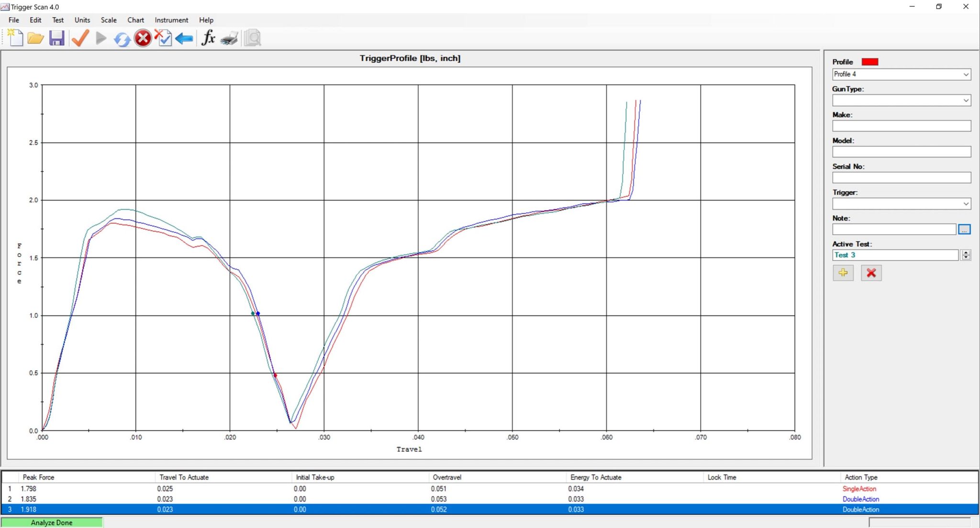980x528 pixels.
Task: Click the red Profile color swatch
Action: (x=870, y=62)
